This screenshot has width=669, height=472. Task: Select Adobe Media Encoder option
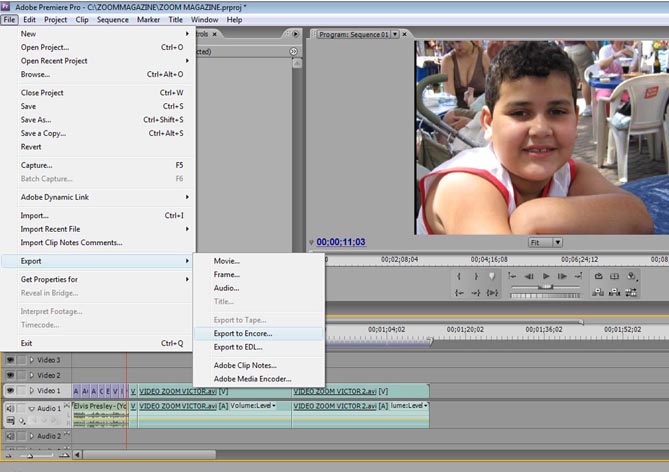(252, 379)
